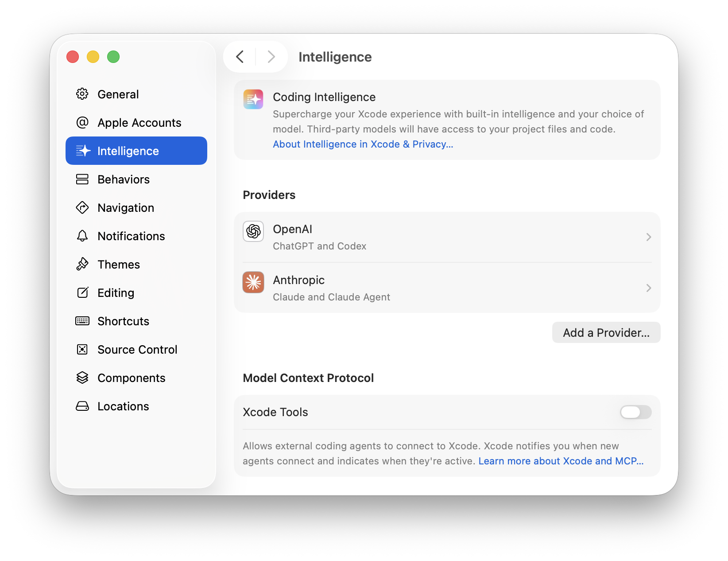
Task: Open the Anthropic provider settings chevron
Action: click(648, 288)
